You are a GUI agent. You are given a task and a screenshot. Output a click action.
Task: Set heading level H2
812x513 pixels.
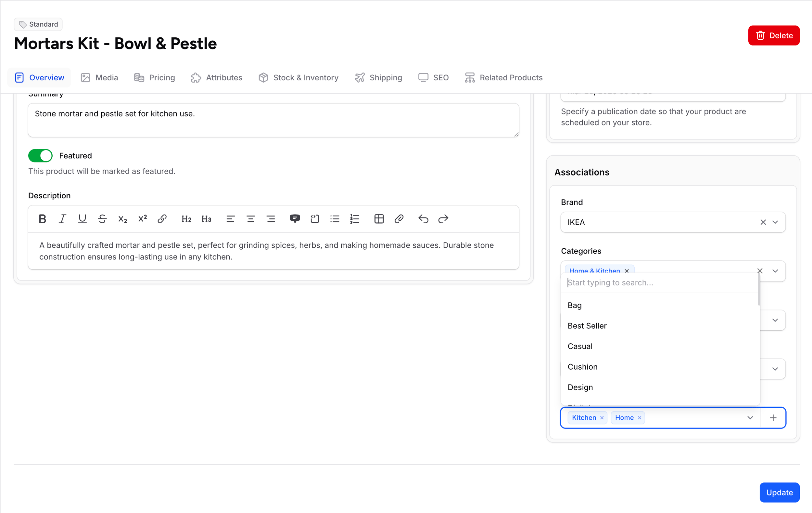[186, 219]
